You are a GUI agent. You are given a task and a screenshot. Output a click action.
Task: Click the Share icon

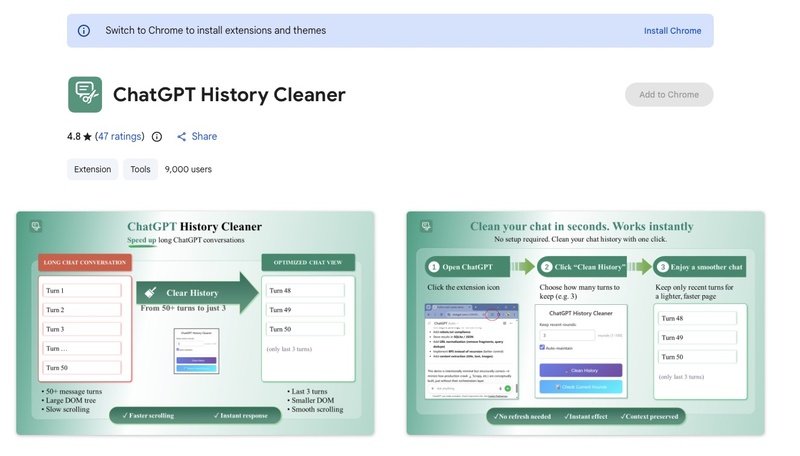[x=182, y=137]
